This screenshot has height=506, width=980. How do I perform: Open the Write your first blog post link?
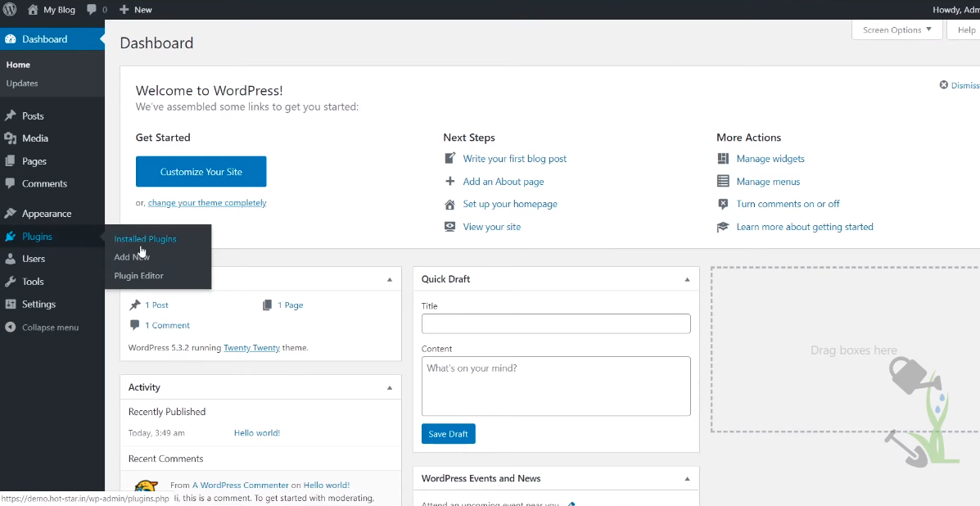tap(514, 159)
